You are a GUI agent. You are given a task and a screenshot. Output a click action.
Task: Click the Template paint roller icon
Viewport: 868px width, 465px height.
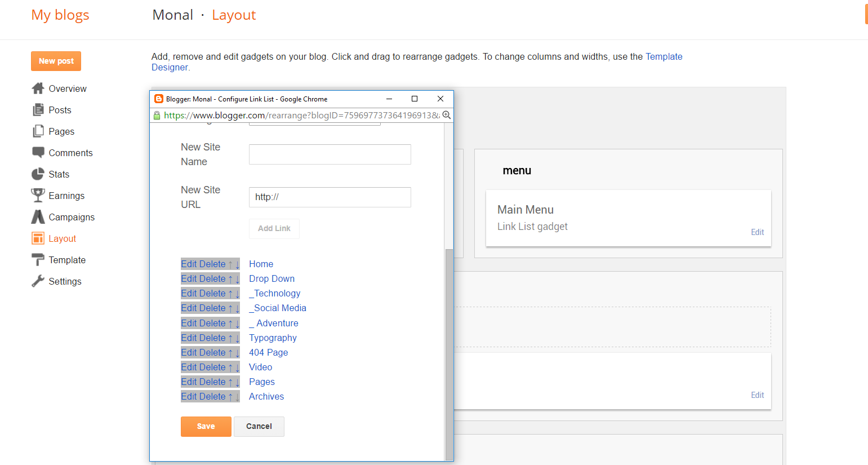pos(38,260)
